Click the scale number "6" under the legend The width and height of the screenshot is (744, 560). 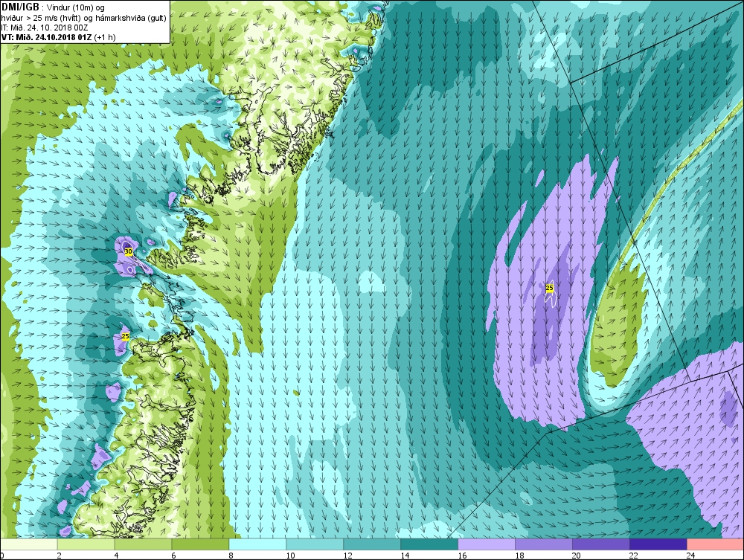tap(173, 556)
